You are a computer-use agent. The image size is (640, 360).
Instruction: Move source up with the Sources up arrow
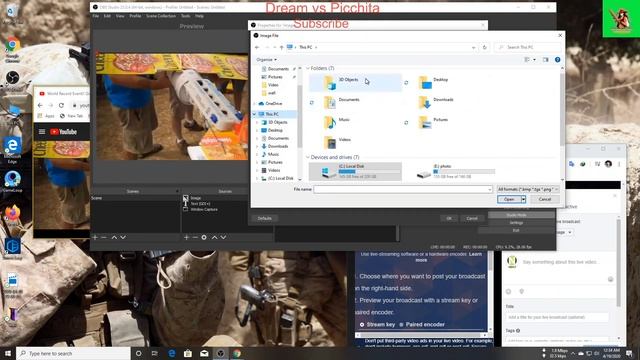tap(214, 237)
